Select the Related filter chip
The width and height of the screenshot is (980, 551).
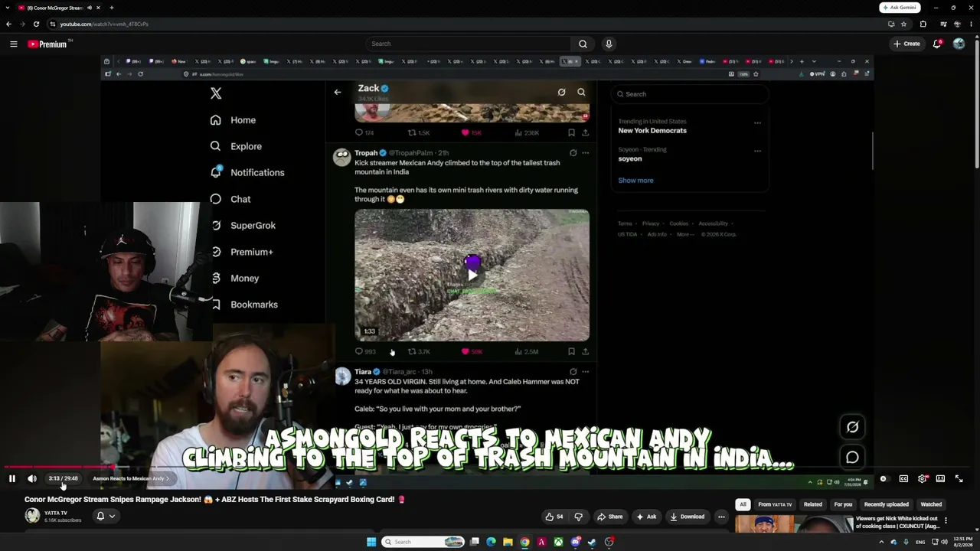[x=813, y=504]
